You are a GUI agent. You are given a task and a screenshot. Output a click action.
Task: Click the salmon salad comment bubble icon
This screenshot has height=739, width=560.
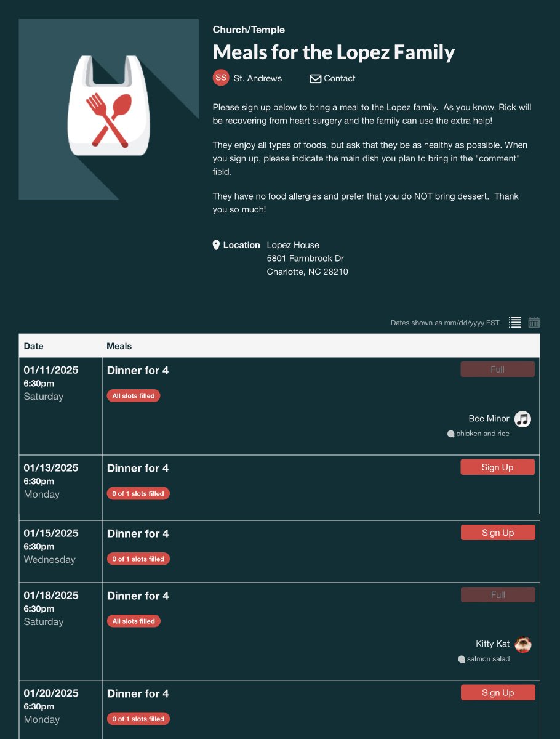pyautogui.click(x=462, y=660)
